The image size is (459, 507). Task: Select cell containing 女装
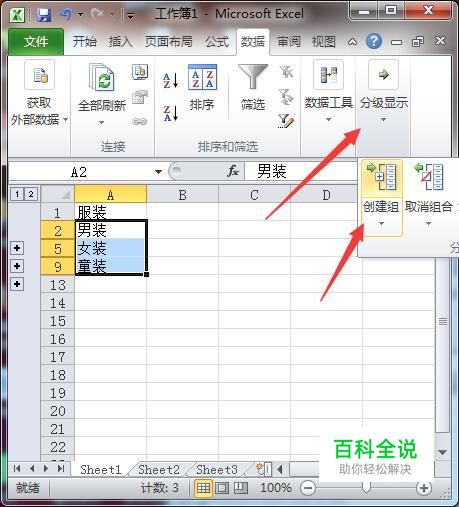point(111,248)
